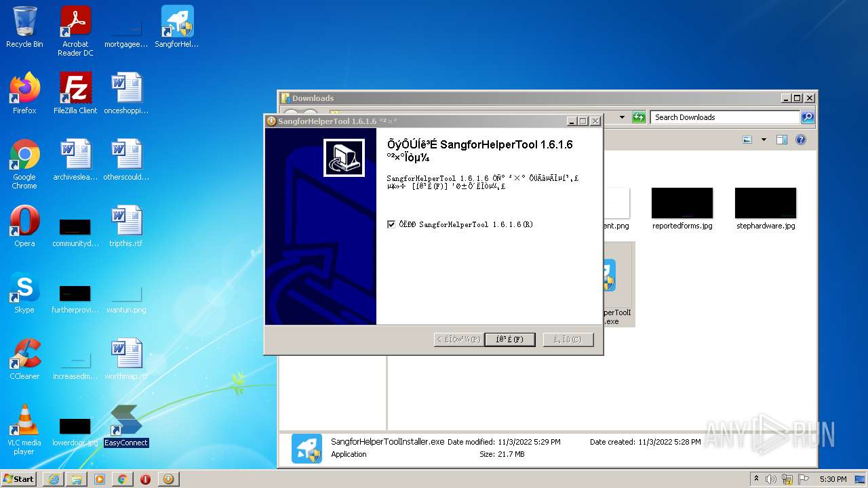The height and width of the screenshot is (488, 868).
Task: Open the Recycle Bin desktop icon
Action: click(x=24, y=27)
